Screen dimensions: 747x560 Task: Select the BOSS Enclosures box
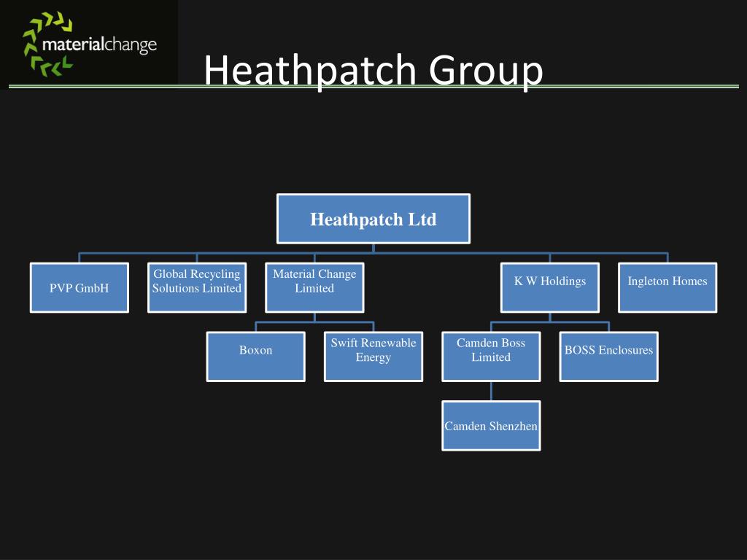pyautogui.click(x=609, y=357)
